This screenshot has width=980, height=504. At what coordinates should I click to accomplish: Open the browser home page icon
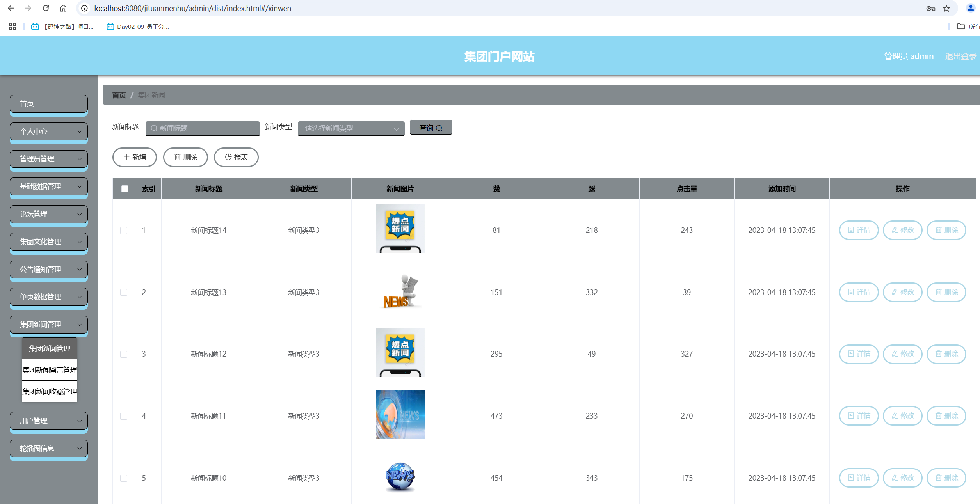[63, 8]
